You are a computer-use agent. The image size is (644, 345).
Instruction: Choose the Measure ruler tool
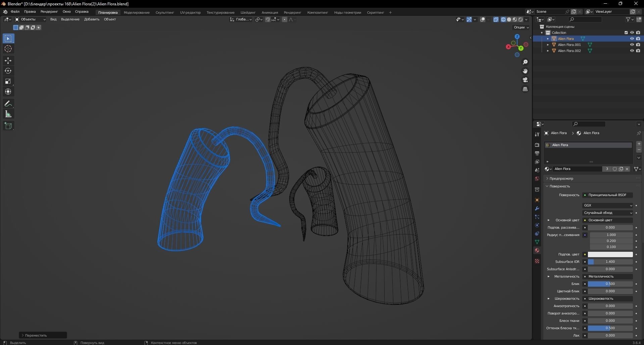point(8,114)
